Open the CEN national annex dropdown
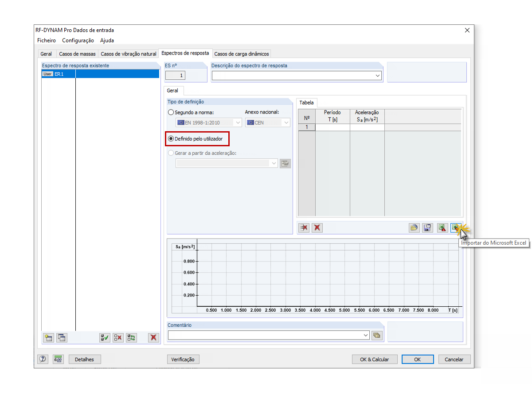Viewport: 532px width, 399px height. [x=287, y=122]
